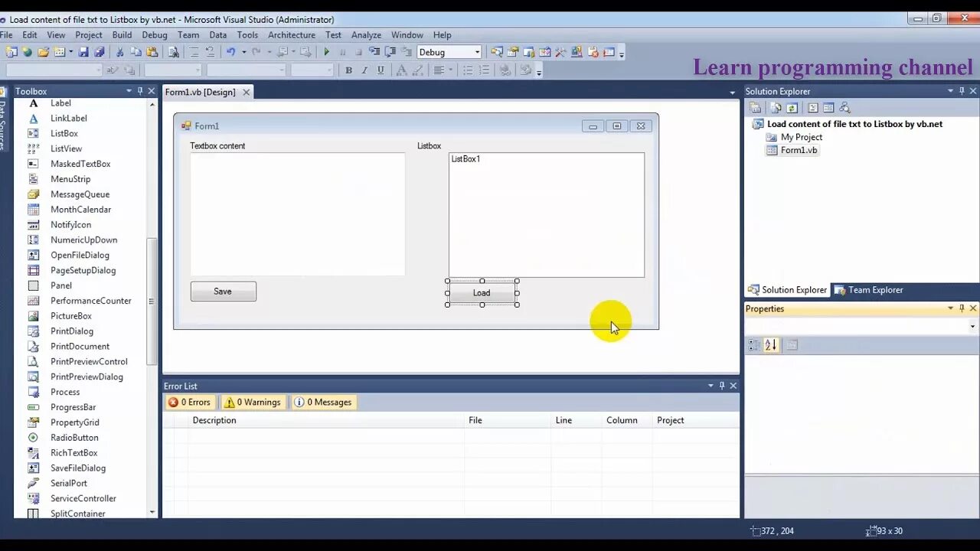Click the Open File folder icon
The image size is (980, 551).
44,52
